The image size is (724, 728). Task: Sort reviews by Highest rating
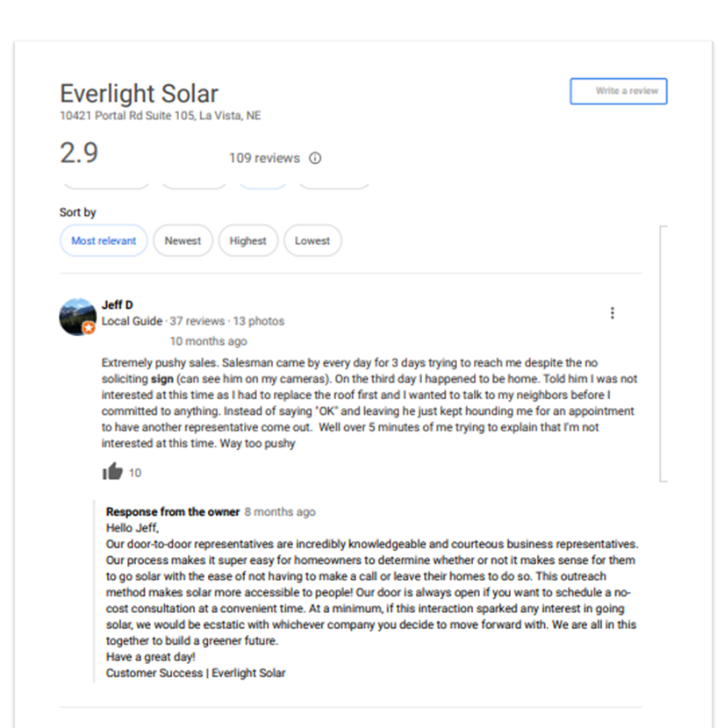coord(248,240)
